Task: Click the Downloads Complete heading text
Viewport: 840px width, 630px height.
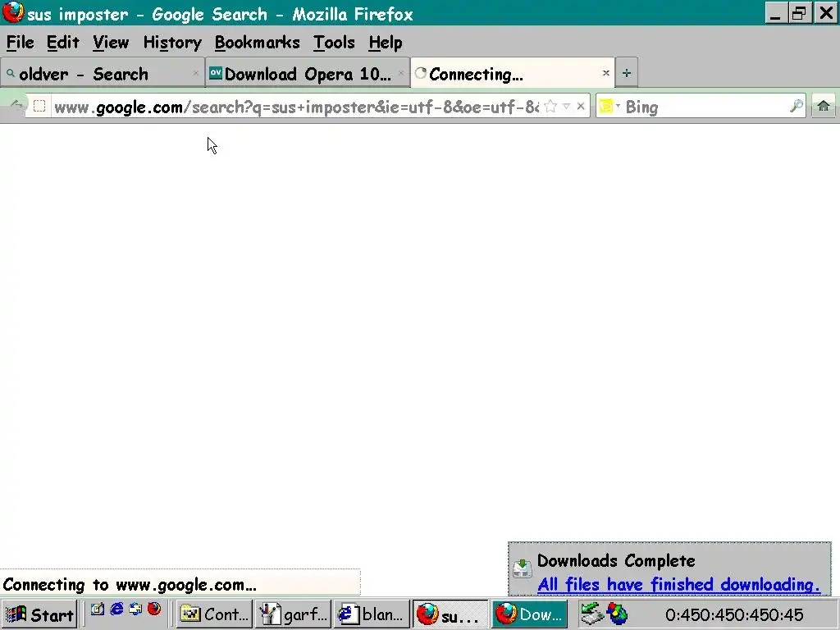Action: click(616, 560)
